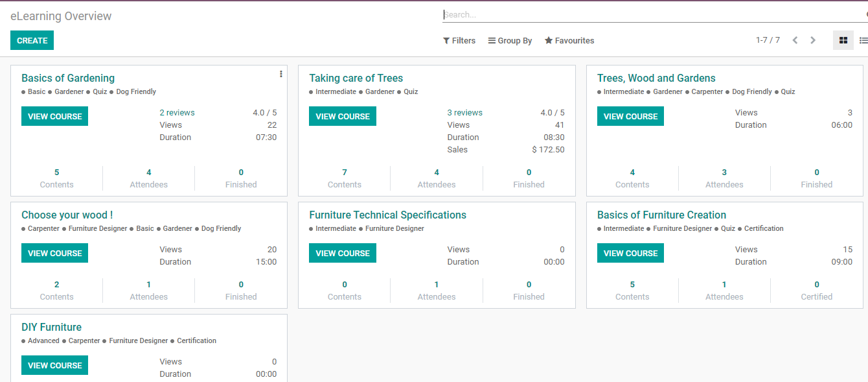
Task: Go to previous page of courses
Action: point(795,40)
